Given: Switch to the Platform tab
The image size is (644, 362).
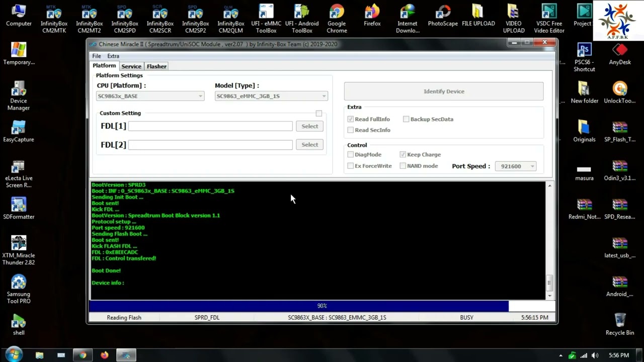Looking at the screenshot, I should click(104, 66).
